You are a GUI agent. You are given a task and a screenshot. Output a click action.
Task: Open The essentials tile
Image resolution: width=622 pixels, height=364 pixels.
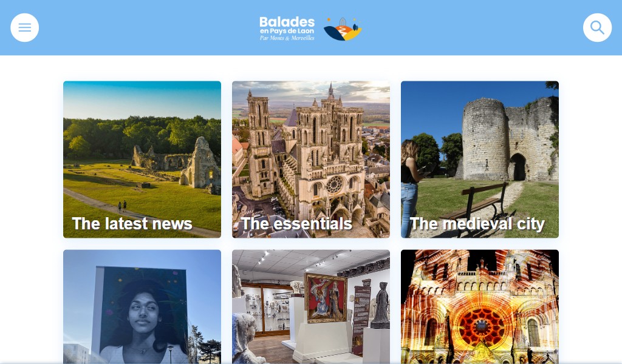point(311,159)
